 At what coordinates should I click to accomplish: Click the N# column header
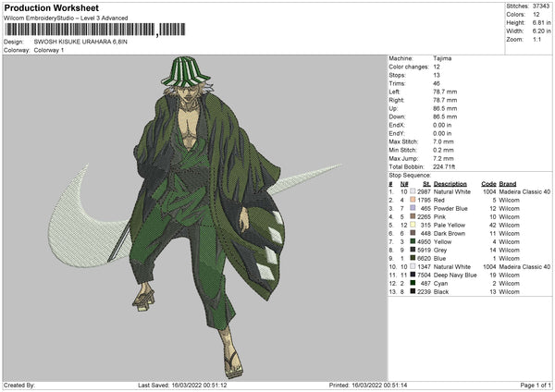(x=404, y=184)
